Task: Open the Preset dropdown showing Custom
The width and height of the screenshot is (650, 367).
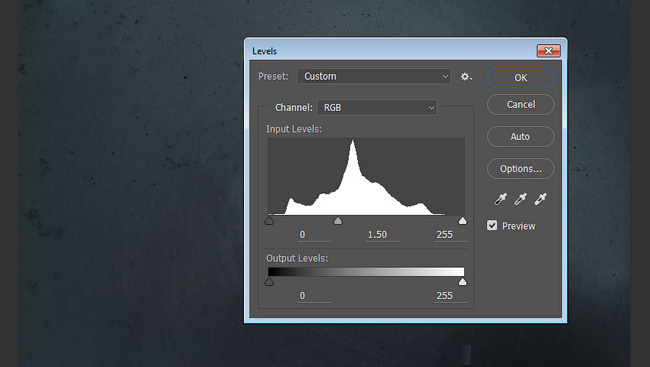Action: (x=374, y=76)
